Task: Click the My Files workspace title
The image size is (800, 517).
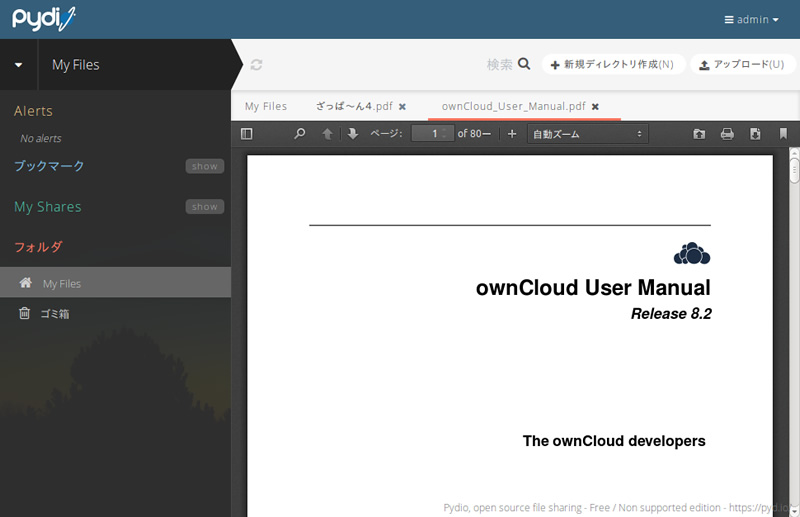Action: point(76,65)
